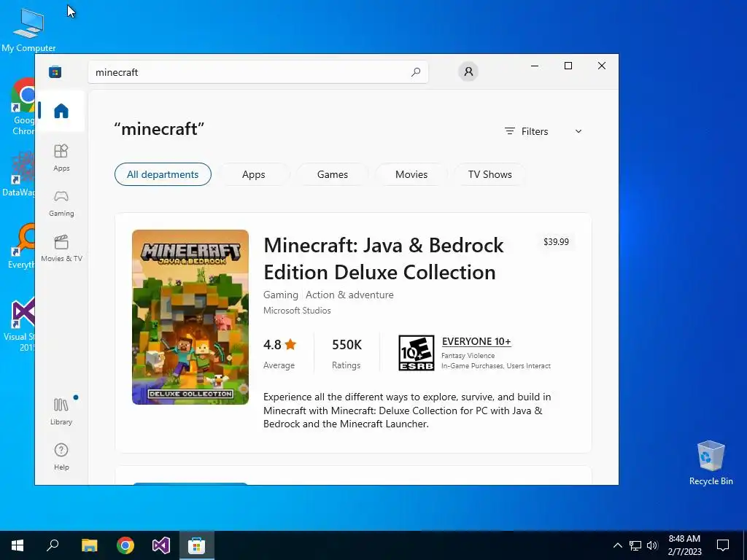Screen dimensions: 747x560
Task: Open the Gaming section in sidebar
Action: (x=61, y=203)
